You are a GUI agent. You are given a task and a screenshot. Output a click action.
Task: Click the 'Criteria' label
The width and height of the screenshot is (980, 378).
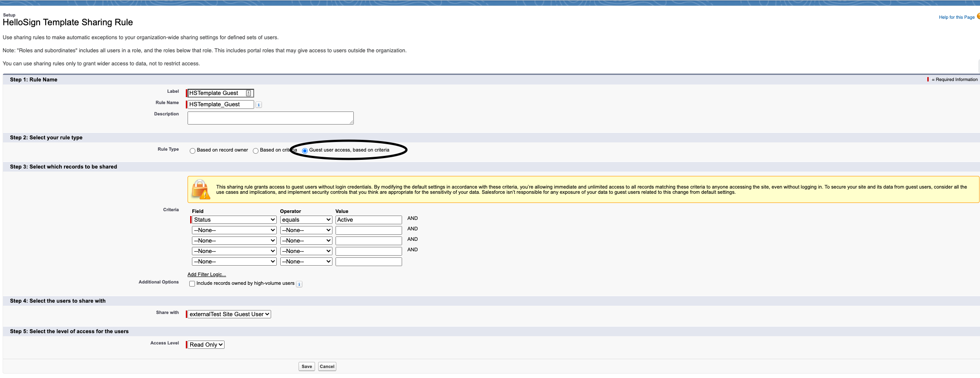point(171,210)
